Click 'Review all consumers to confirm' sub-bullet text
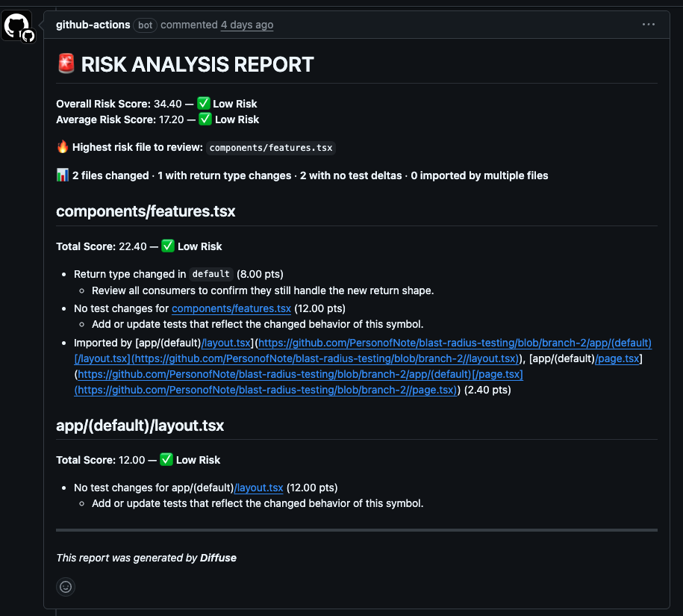Image resolution: width=683 pixels, height=616 pixels. (263, 290)
